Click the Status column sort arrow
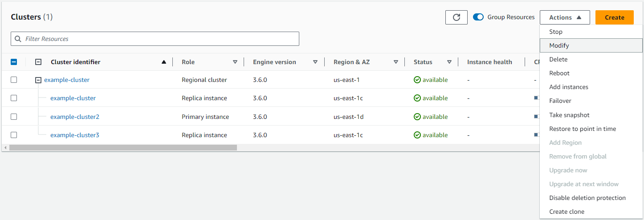 tap(449, 62)
